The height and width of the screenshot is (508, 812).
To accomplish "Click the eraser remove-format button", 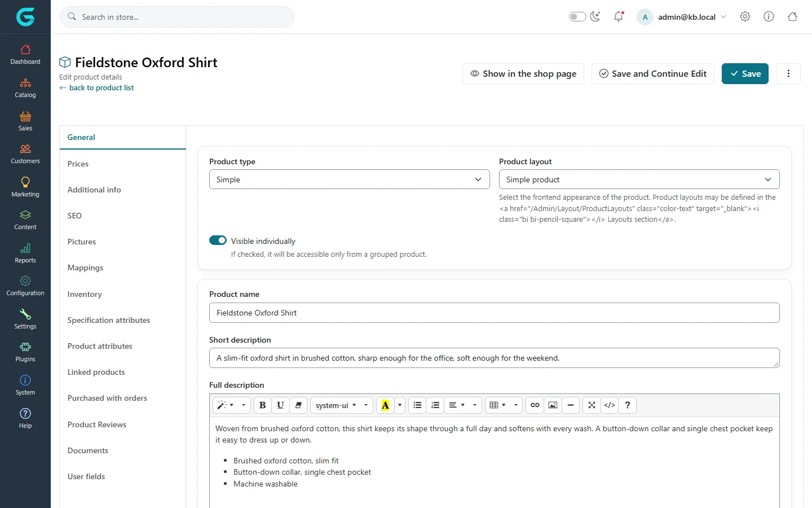I will coord(298,405).
